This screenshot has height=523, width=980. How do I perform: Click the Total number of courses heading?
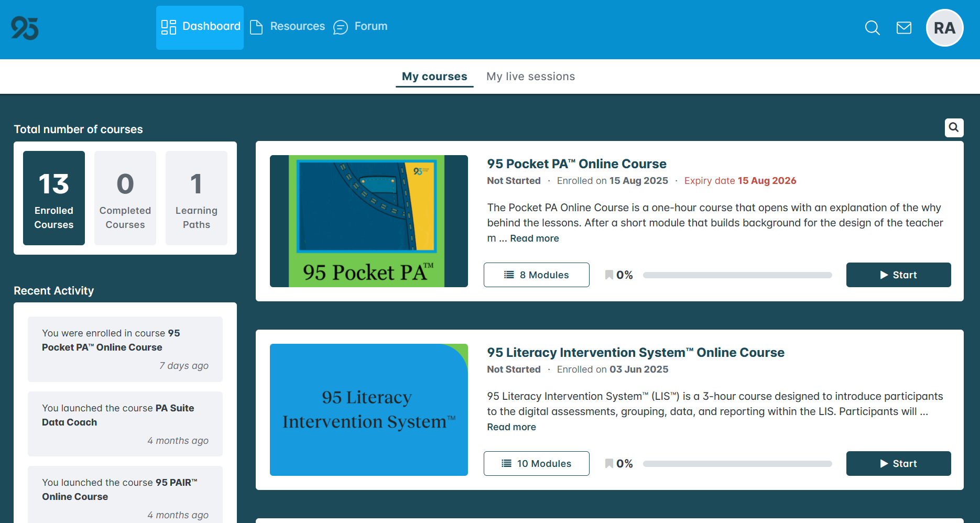(x=78, y=129)
